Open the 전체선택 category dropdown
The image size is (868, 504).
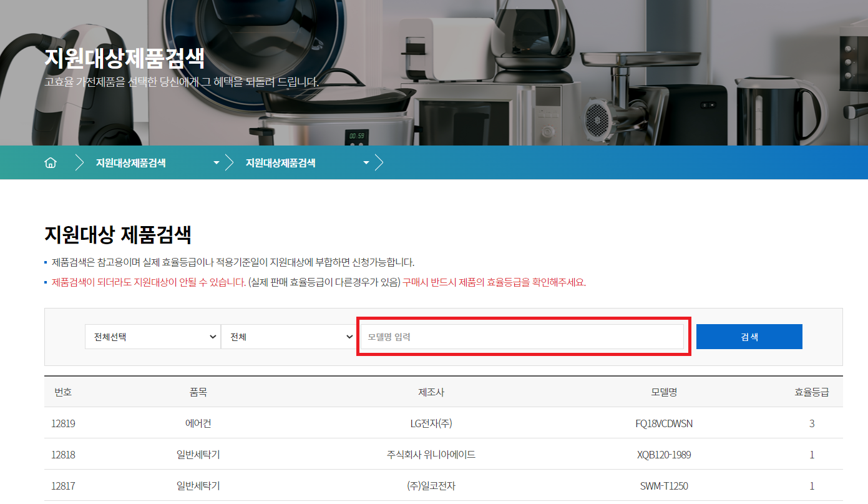click(152, 336)
